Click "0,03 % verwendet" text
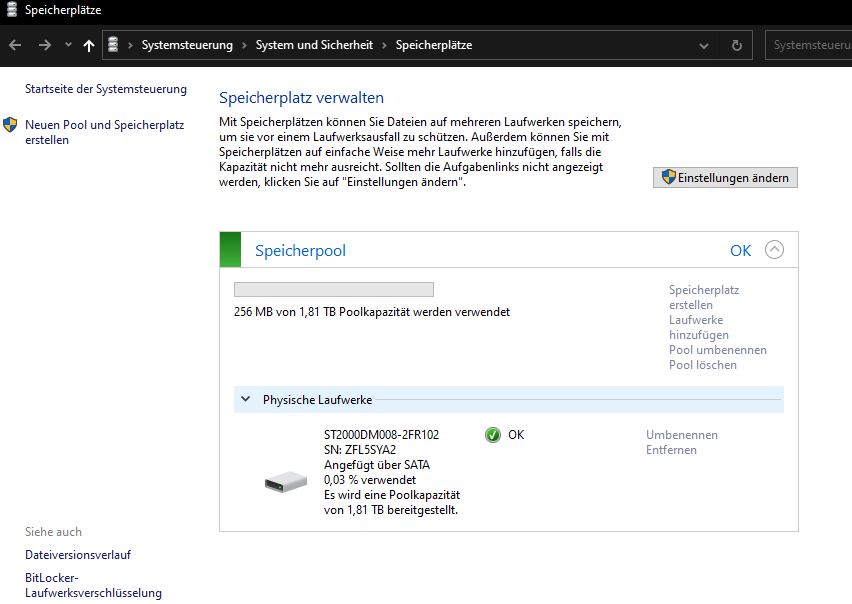This screenshot has height=604, width=852. coord(370,480)
